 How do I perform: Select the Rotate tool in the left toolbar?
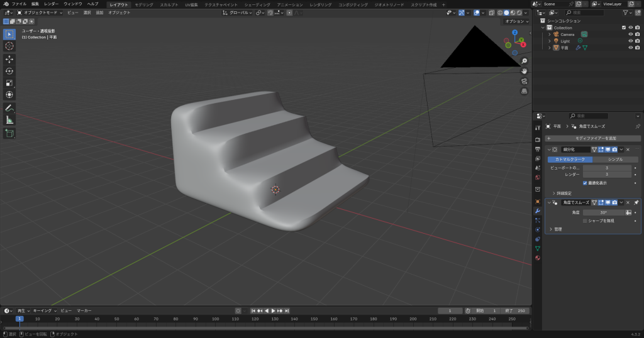point(9,71)
